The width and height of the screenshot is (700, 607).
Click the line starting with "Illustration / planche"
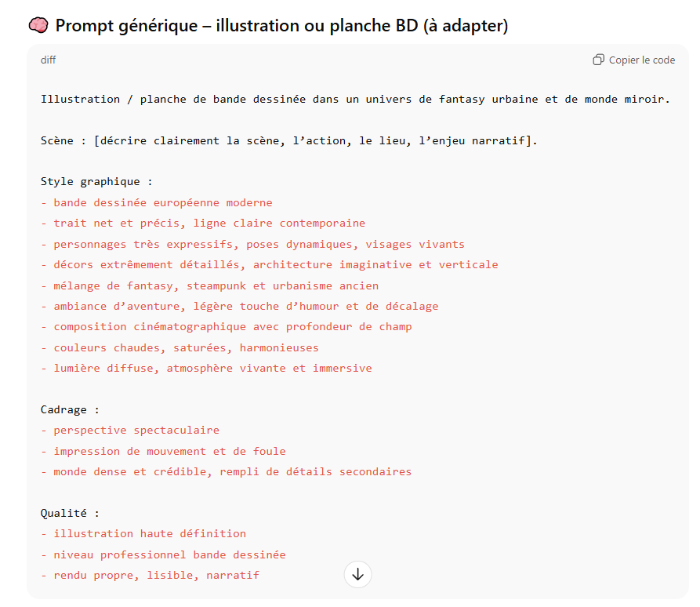tap(355, 100)
